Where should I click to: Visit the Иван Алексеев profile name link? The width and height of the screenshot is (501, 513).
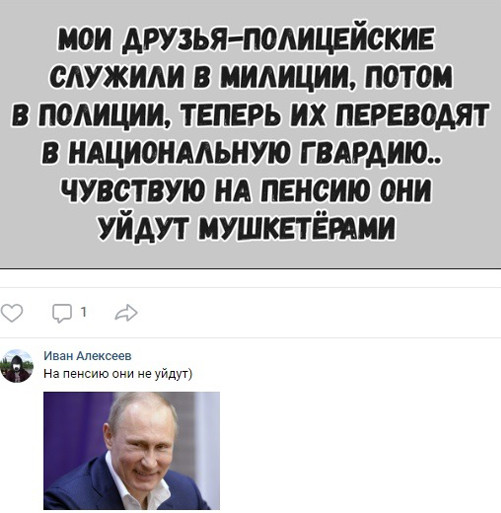pyautogui.click(x=88, y=356)
